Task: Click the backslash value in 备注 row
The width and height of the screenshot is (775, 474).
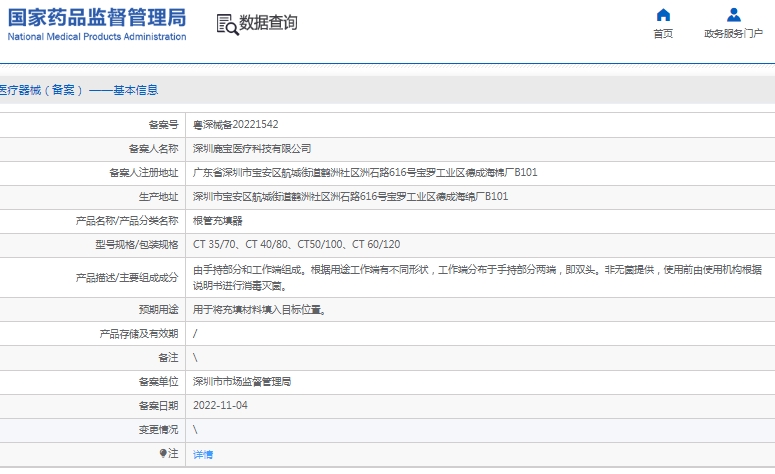Action: 195,357
